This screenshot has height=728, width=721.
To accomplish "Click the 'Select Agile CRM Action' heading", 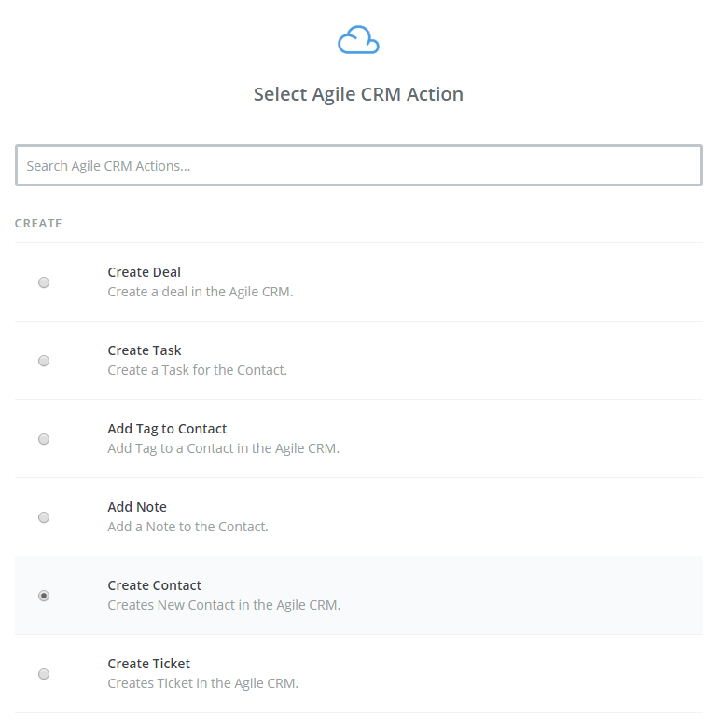I will [358, 94].
